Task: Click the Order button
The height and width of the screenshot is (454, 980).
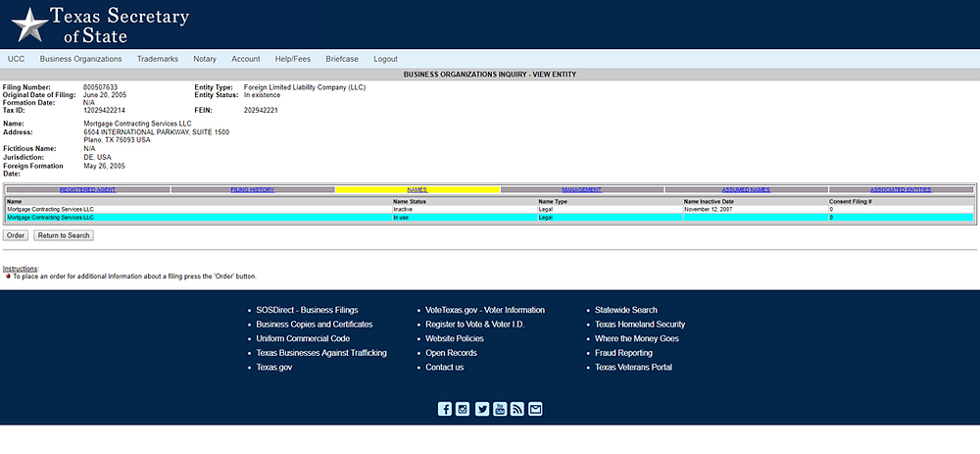Action: coord(16,235)
